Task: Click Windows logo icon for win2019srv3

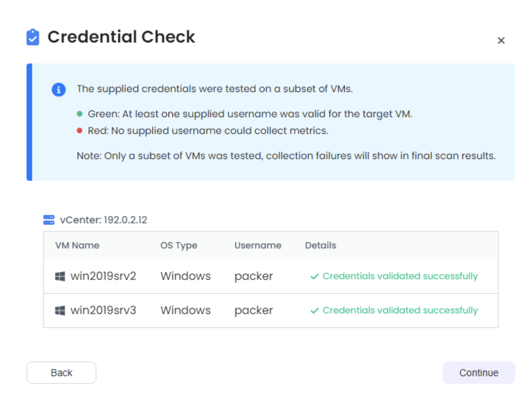Action: tap(60, 311)
